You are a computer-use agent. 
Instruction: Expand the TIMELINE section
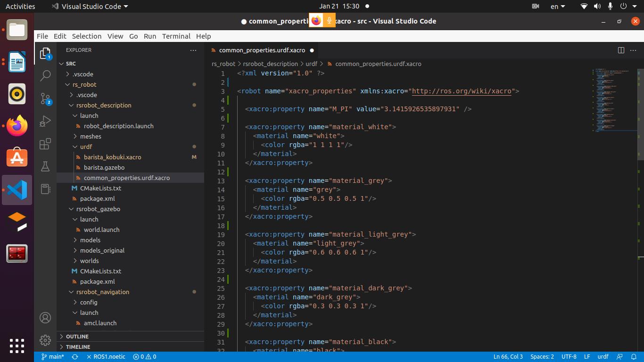(78, 347)
